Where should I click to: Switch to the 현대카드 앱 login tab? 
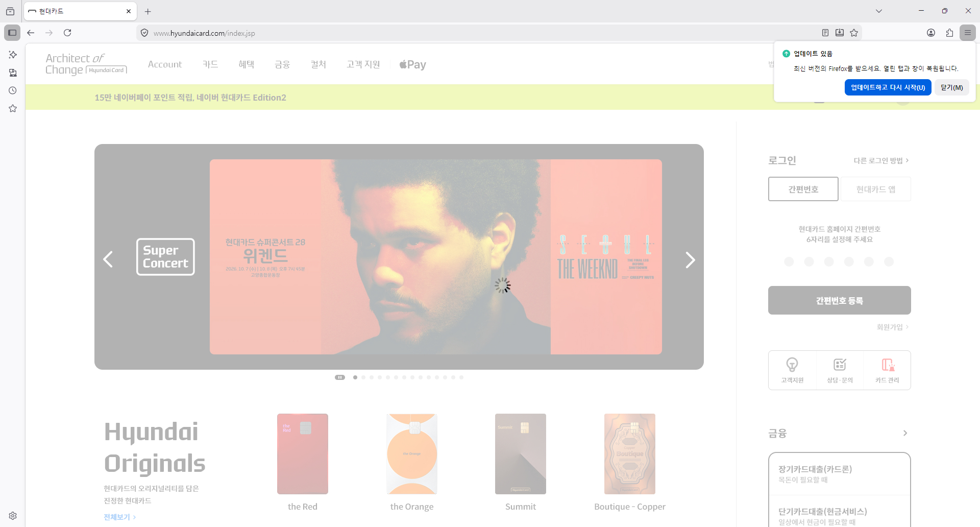coord(876,189)
